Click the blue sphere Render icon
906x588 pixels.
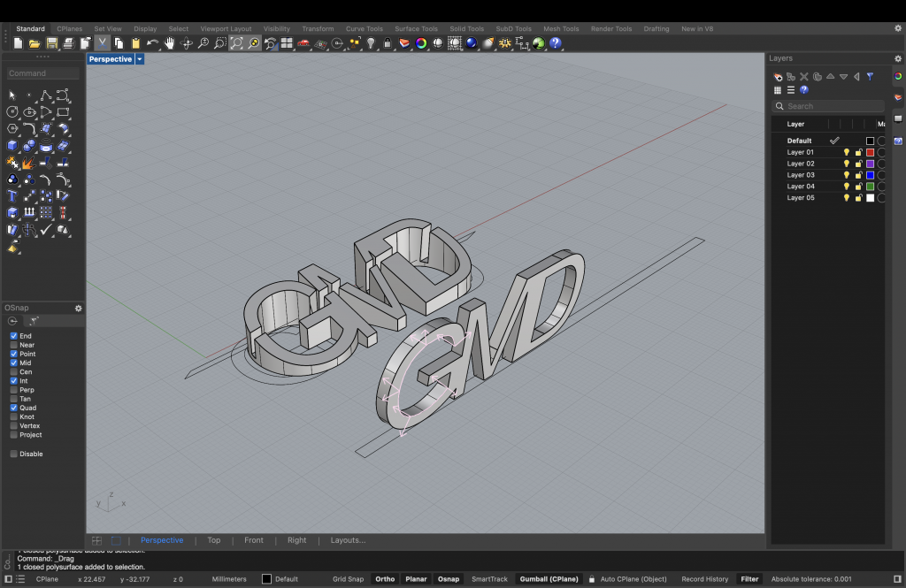pos(472,43)
